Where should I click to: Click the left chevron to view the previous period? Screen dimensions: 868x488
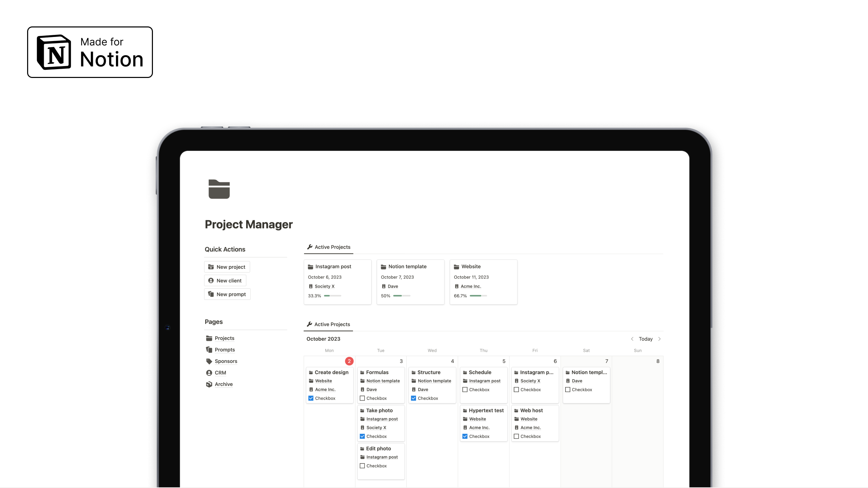632,339
